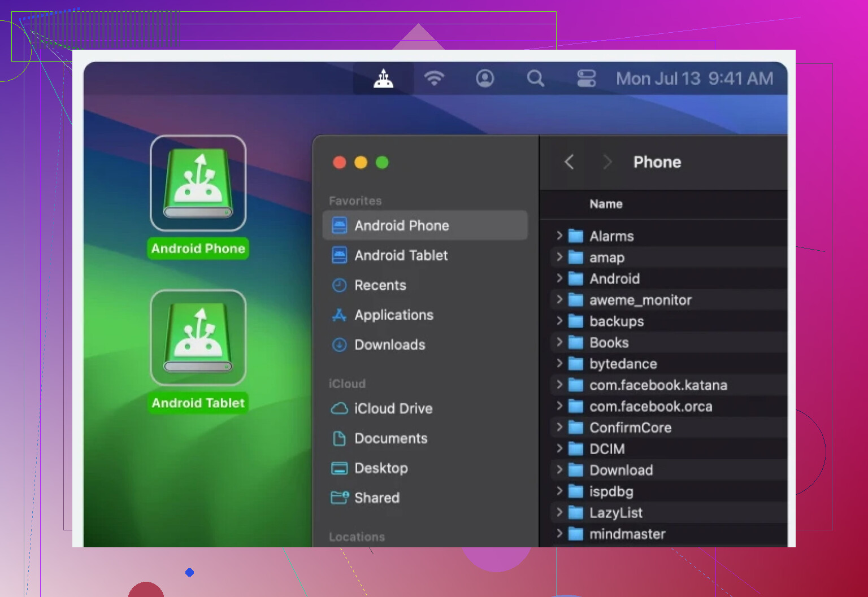
Task: Expand the LazyList folder chevron
Action: (559, 512)
